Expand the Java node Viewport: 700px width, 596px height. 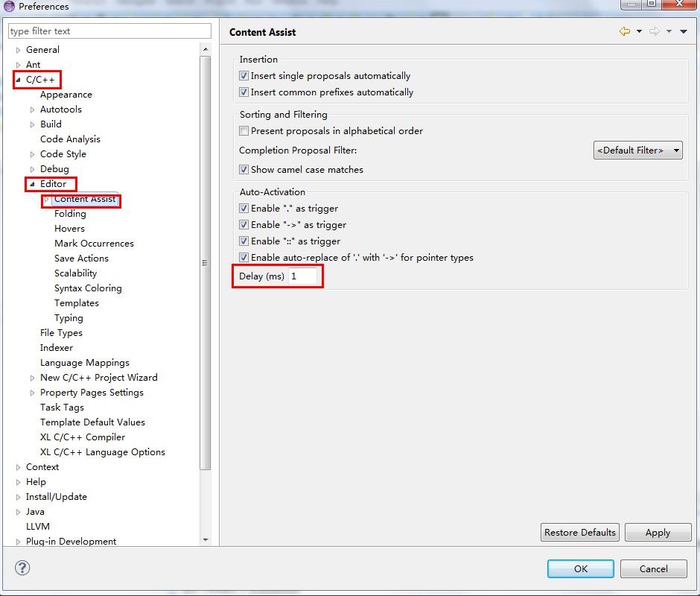coord(19,512)
